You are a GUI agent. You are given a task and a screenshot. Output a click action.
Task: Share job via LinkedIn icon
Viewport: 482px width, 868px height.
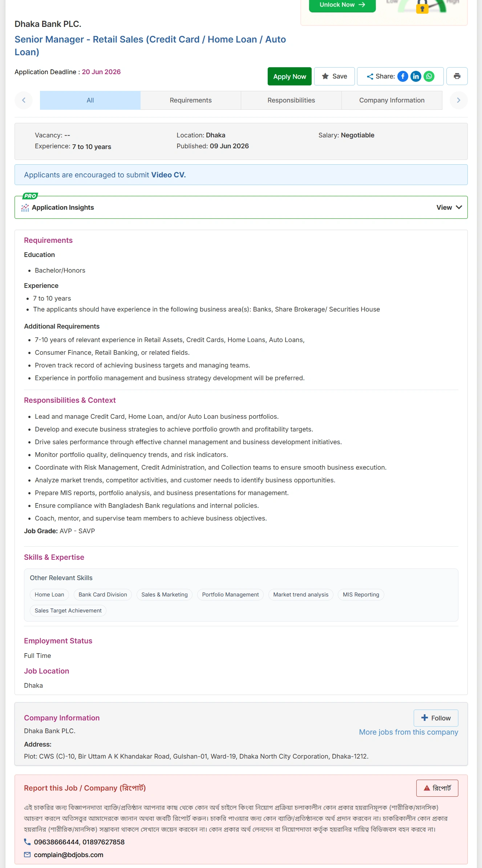pyautogui.click(x=416, y=76)
